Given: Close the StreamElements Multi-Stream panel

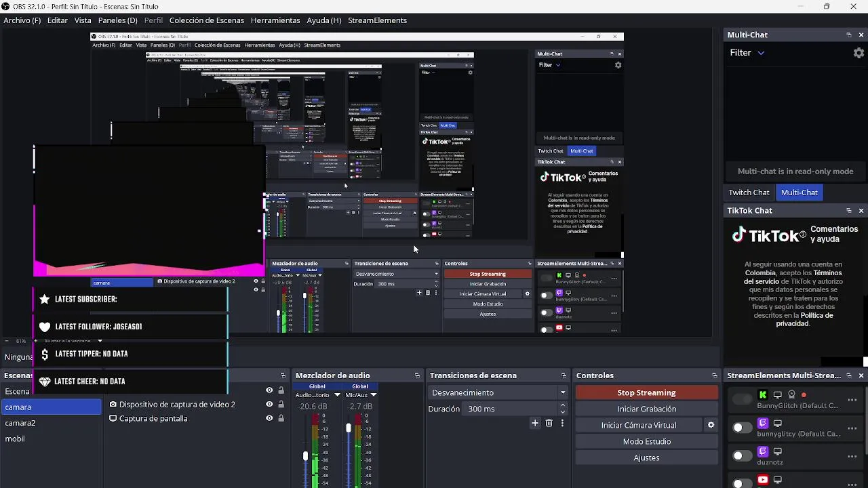Looking at the screenshot, I should point(861,375).
